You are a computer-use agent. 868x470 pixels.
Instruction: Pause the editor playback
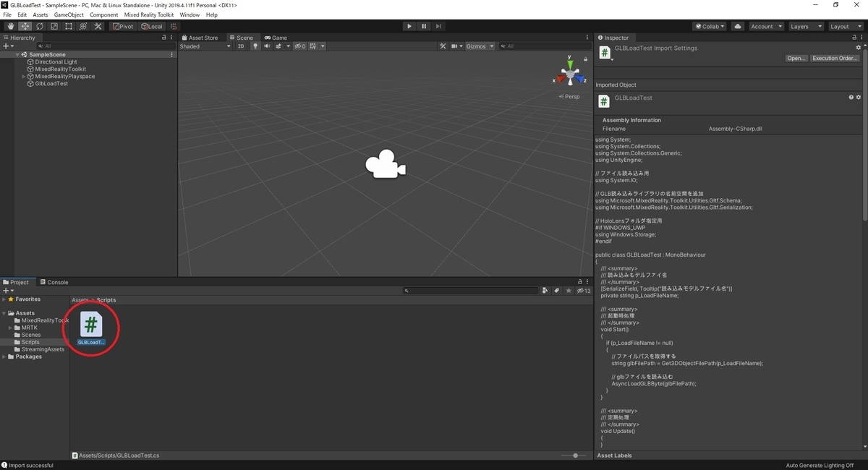click(x=424, y=26)
